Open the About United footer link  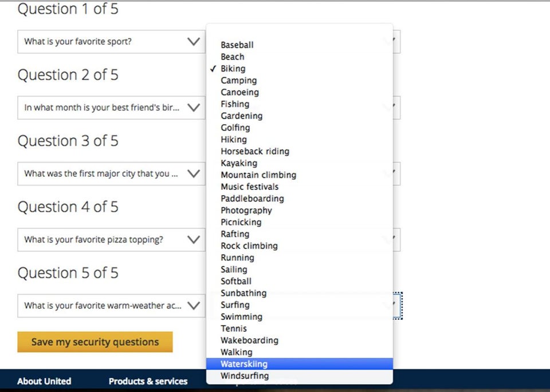tap(44, 381)
